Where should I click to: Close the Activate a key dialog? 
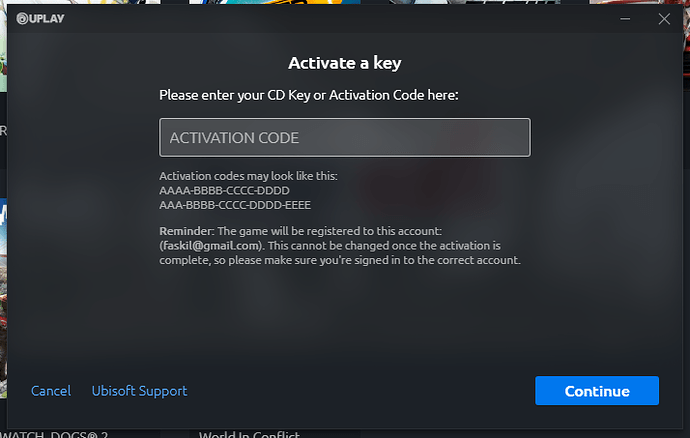click(x=664, y=19)
